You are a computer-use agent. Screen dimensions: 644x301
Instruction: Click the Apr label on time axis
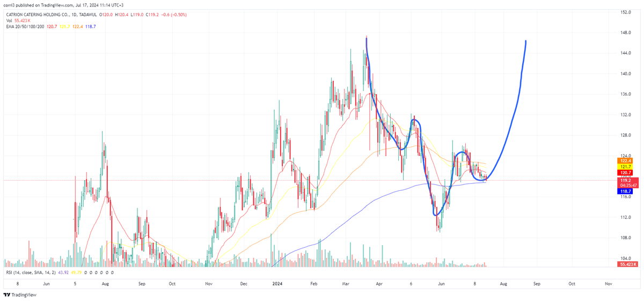380,283
